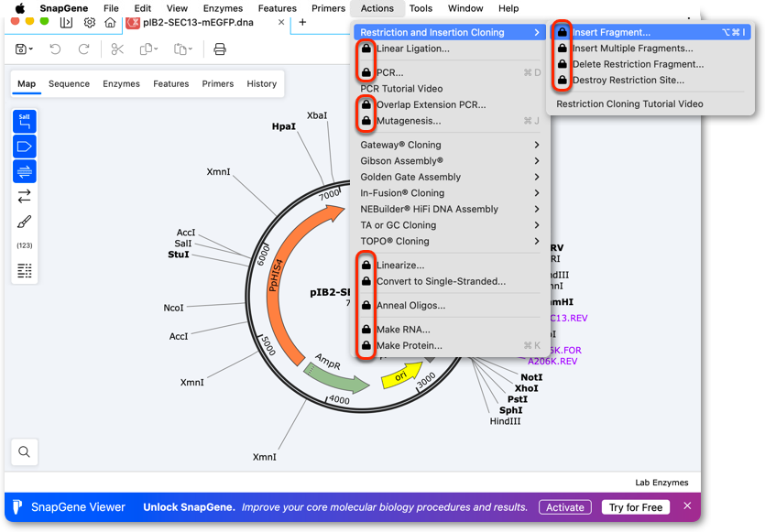Select Linearize... menu item

[x=449, y=266]
